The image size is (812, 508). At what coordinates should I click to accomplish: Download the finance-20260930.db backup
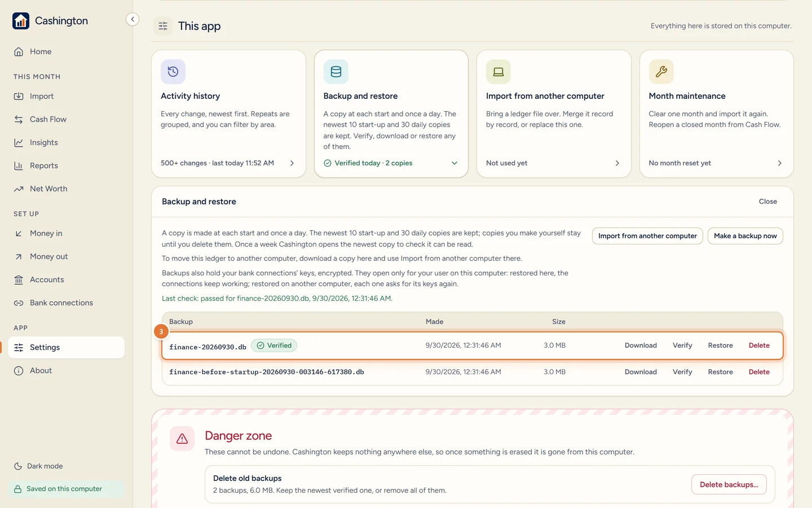click(641, 345)
